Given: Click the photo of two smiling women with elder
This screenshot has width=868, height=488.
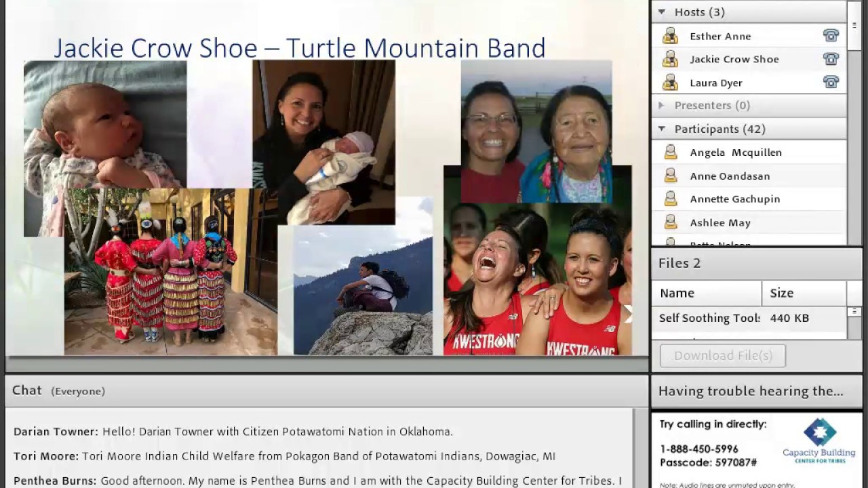Looking at the screenshot, I should 536,131.
